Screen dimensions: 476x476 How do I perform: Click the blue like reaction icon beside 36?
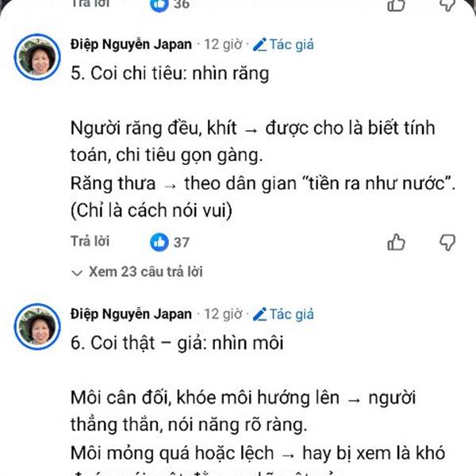point(160,4)
